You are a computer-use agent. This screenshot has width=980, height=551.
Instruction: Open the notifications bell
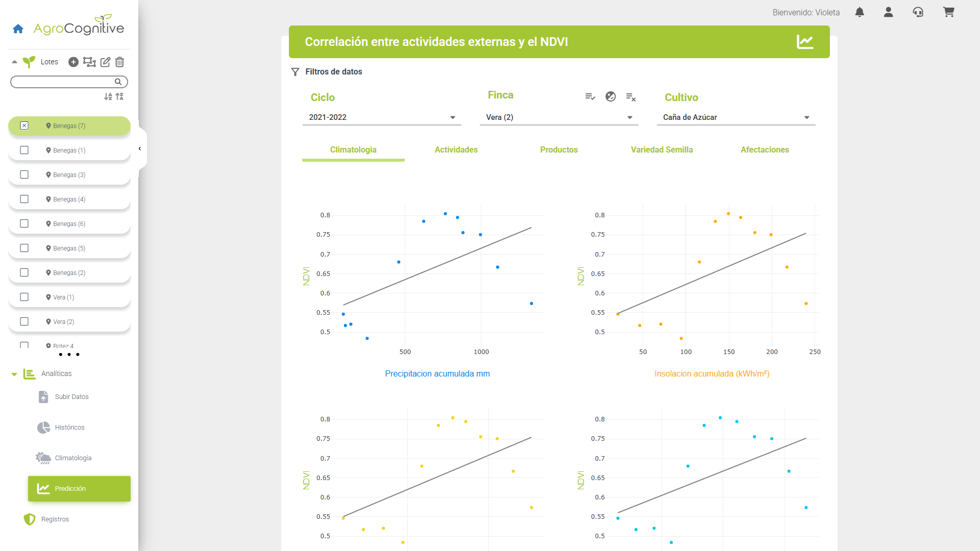[860, 12]
